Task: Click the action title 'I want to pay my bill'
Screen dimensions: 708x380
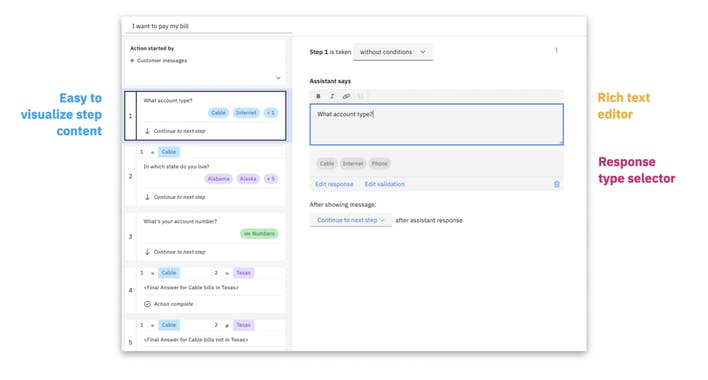Action: pos(160,26)
